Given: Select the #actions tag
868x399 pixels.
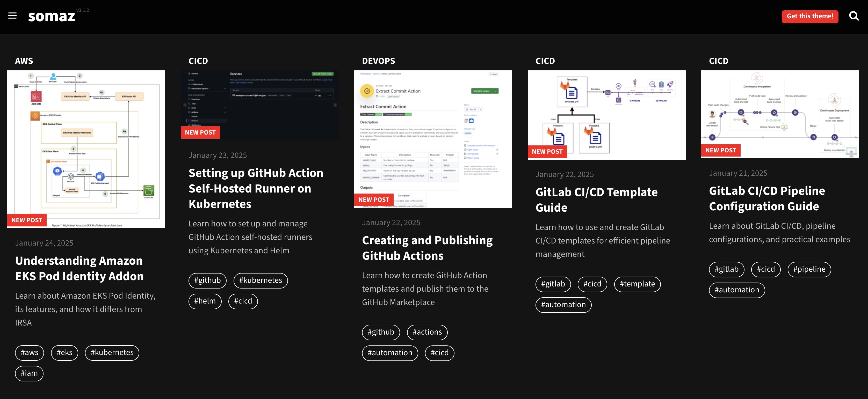Looking at the screenshot, I should pyautogui.click(x=427, y=332).
